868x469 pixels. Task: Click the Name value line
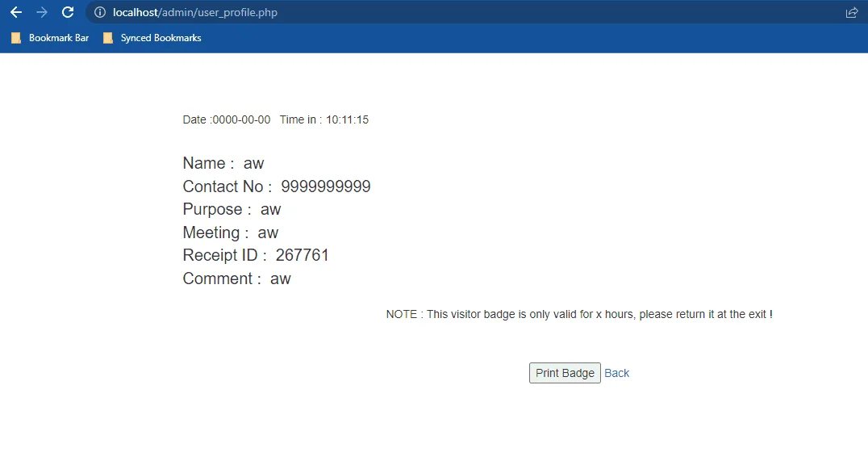click(223, 163)
